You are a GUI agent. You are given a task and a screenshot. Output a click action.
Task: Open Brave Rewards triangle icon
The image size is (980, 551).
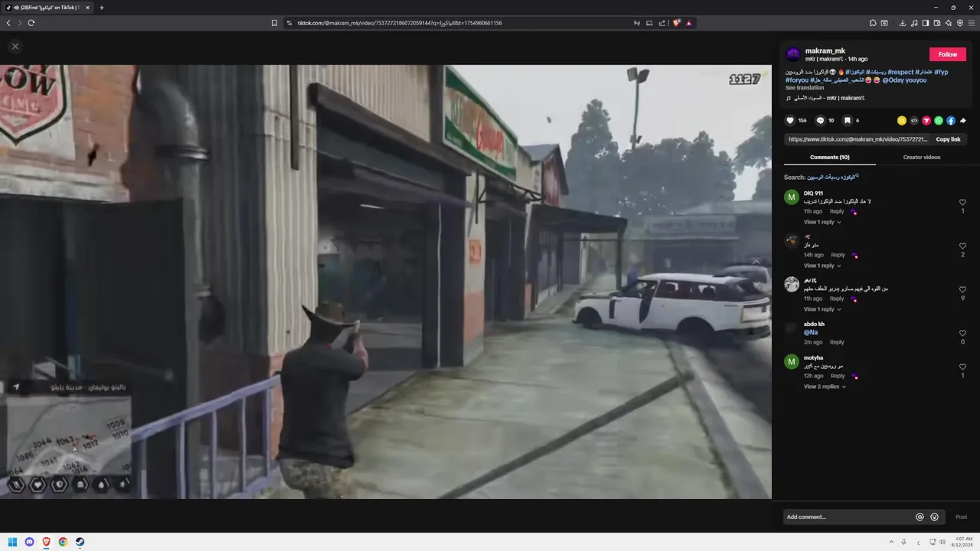click(689, 23)
